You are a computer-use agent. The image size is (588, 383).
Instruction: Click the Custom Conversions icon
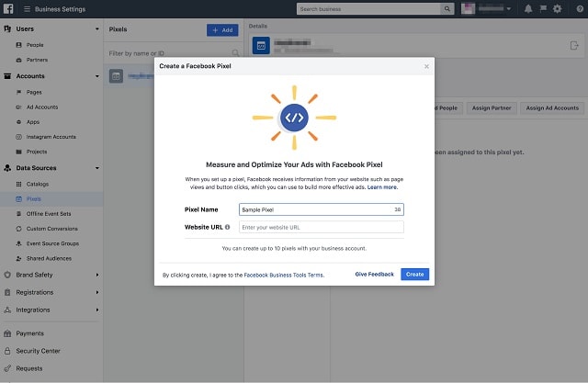tap(18, 229)
